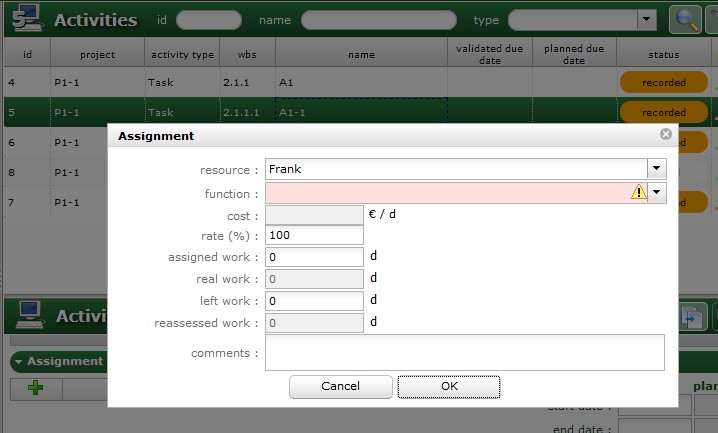Close the Assignment dialog with X icon

[666, 134]
